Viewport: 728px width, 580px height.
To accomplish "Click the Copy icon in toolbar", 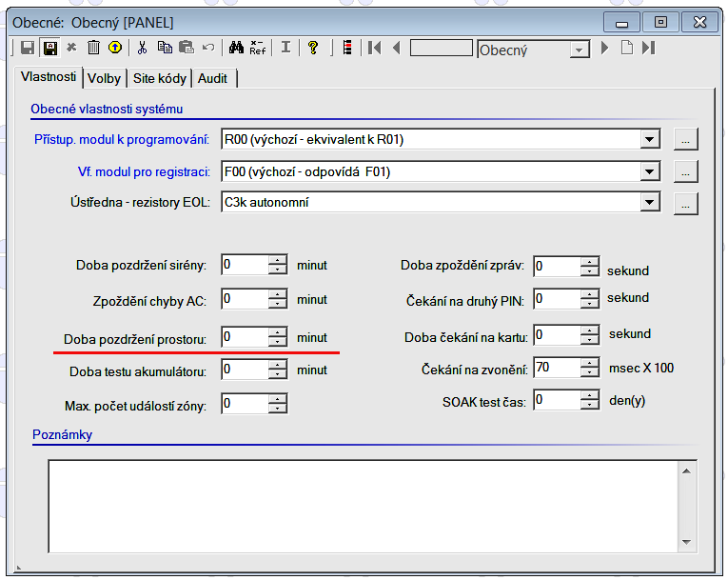I will click(165, 48).
